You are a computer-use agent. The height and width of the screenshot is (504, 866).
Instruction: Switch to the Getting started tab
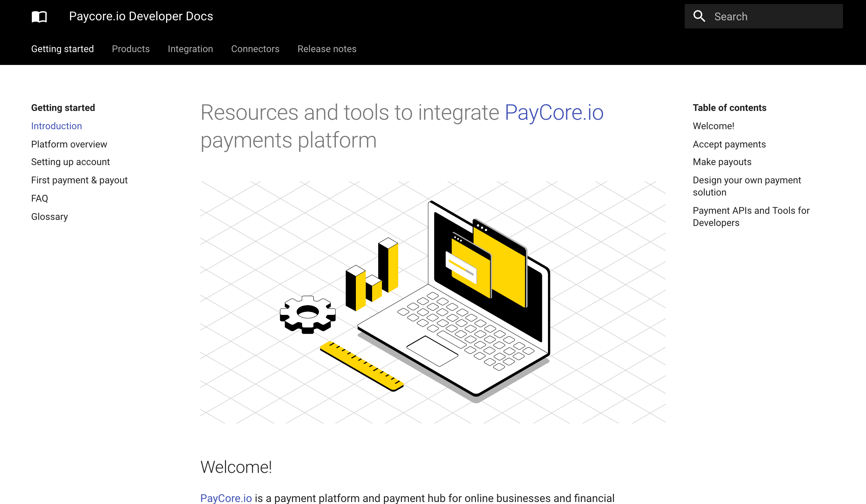[x=63, y=49]
